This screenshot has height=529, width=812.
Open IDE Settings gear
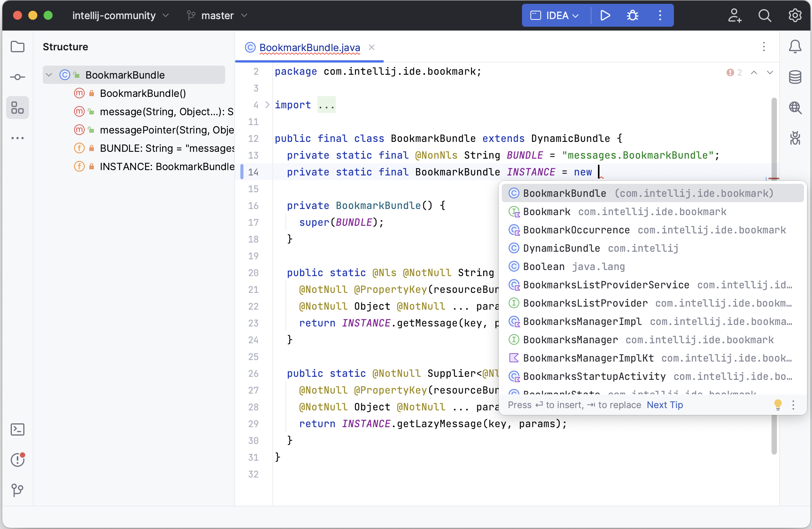coord(795,15)
